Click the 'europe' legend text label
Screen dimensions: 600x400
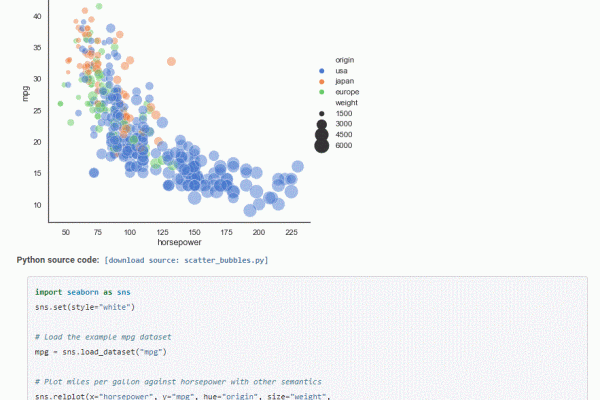349,92
